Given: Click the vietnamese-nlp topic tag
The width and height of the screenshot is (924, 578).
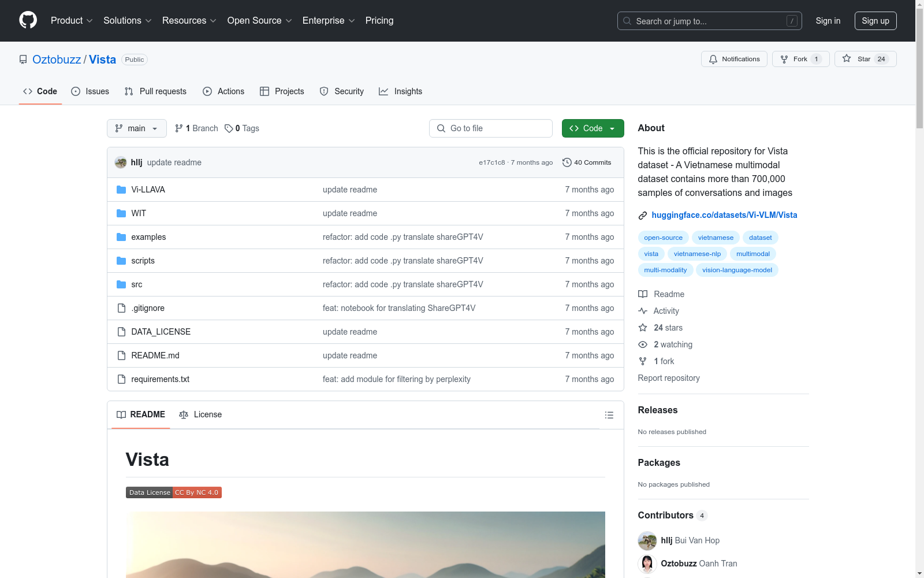Looking at the screenshot, I should (x=697, y=254).
